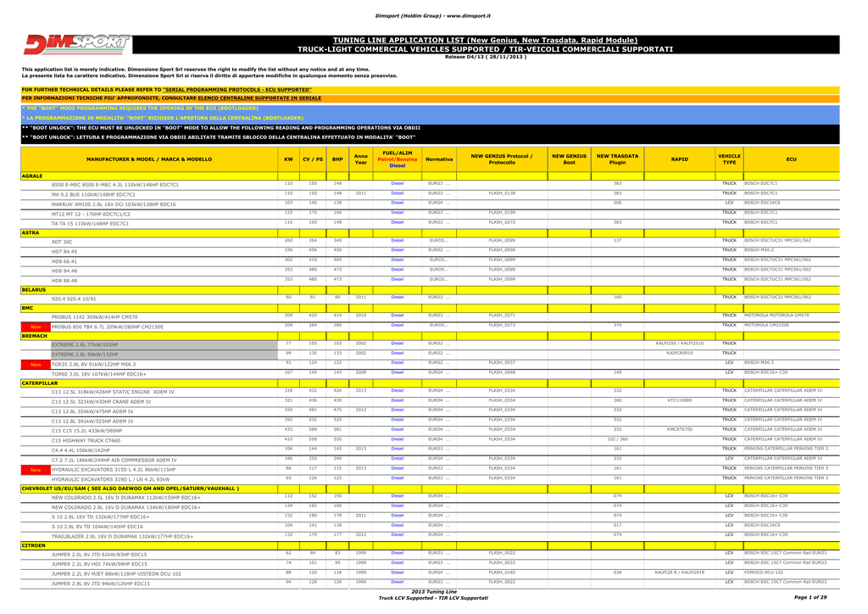The height and width of the screenshot is (614, 868).
Task: Click the 'FUEL/ALIM' column header
Action: point(397,159)
